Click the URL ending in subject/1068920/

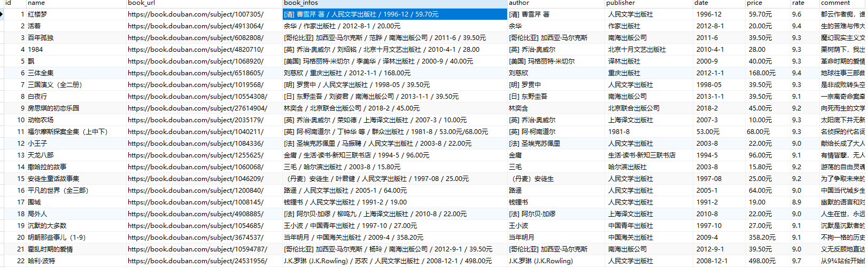click(196, 61)
